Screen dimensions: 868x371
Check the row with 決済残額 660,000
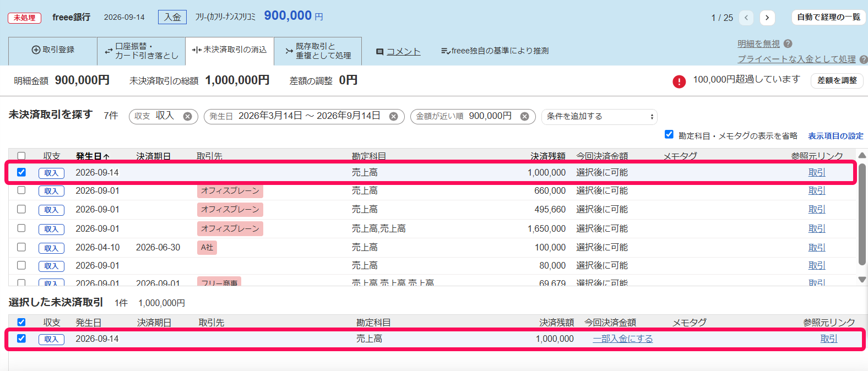coord(21,190)
